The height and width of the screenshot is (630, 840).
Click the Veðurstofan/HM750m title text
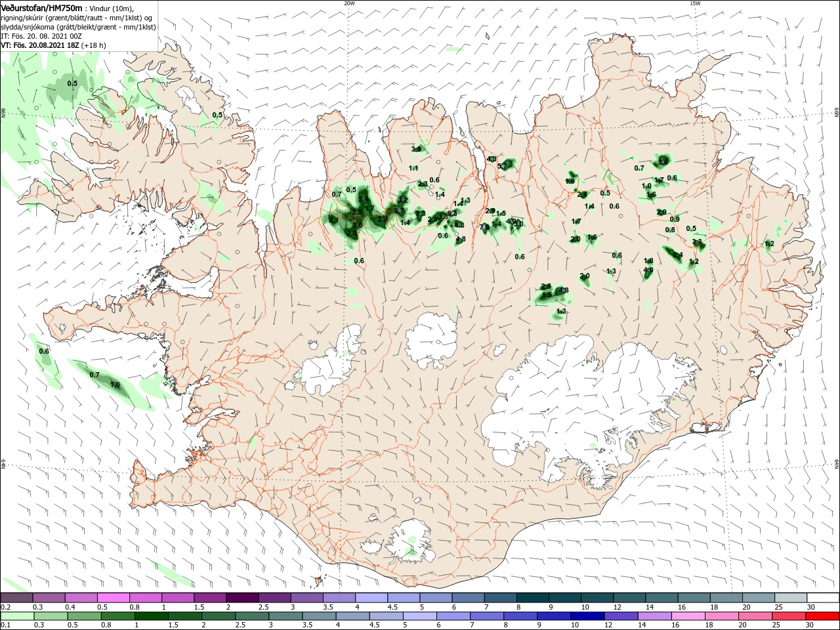[x=41, y=7]
